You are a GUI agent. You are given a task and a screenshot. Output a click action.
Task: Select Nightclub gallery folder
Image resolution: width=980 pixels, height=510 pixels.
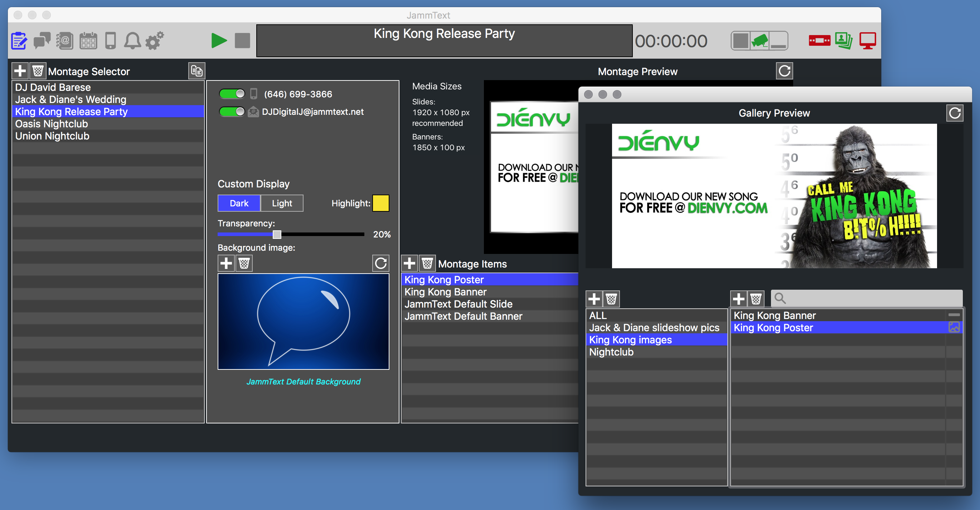657,352
